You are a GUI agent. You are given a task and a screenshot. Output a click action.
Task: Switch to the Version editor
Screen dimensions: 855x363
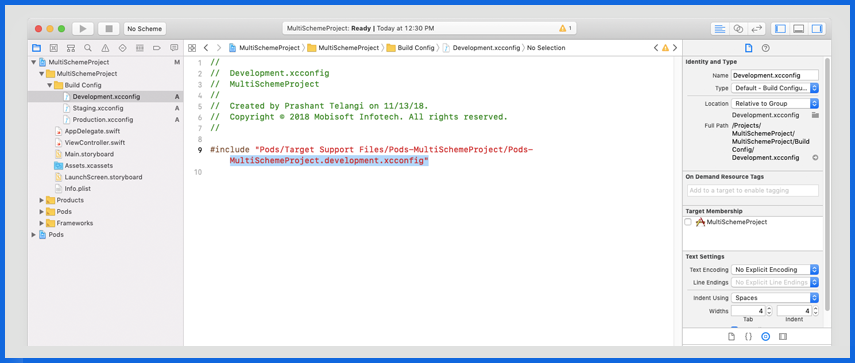point(756,28)
